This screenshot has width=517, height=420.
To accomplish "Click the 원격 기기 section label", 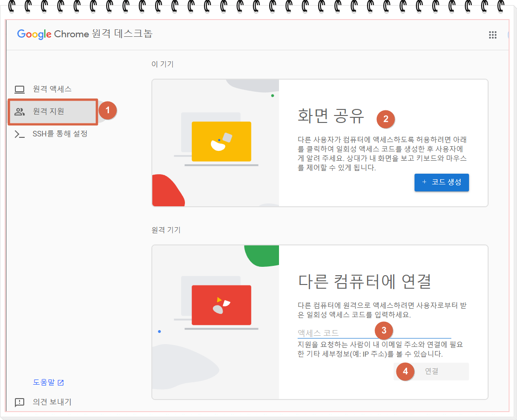I will click(166, 230).
